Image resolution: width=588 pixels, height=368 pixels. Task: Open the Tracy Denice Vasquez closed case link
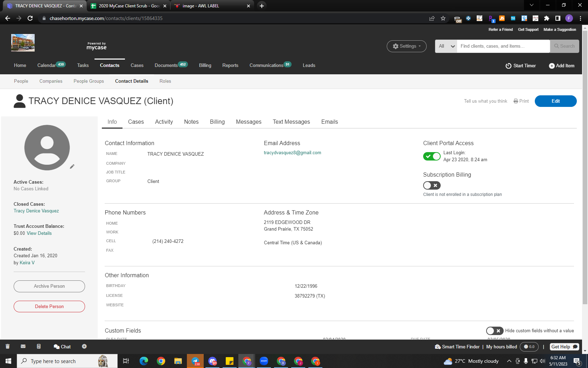tap(36, 211)
